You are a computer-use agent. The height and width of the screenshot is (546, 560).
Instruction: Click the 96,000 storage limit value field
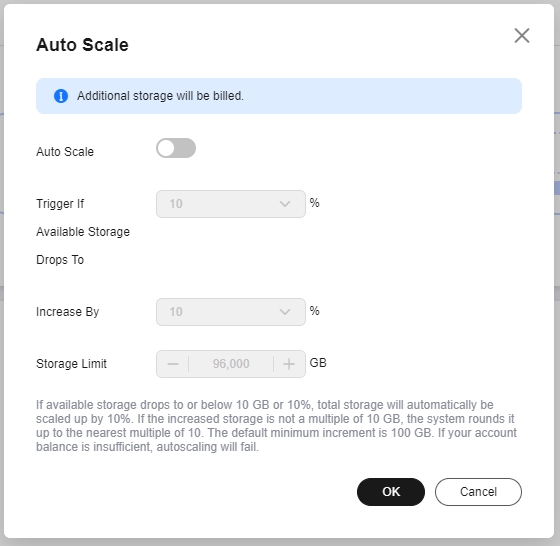point(231,364)
